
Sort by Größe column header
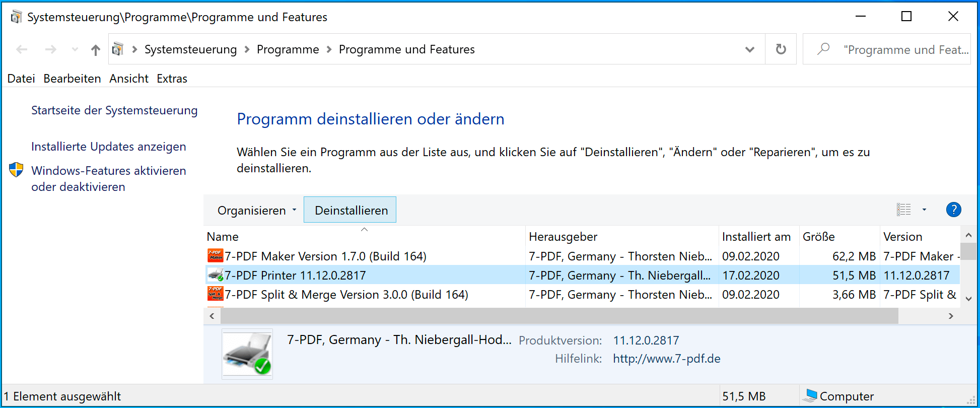click(x=839, y=236)
